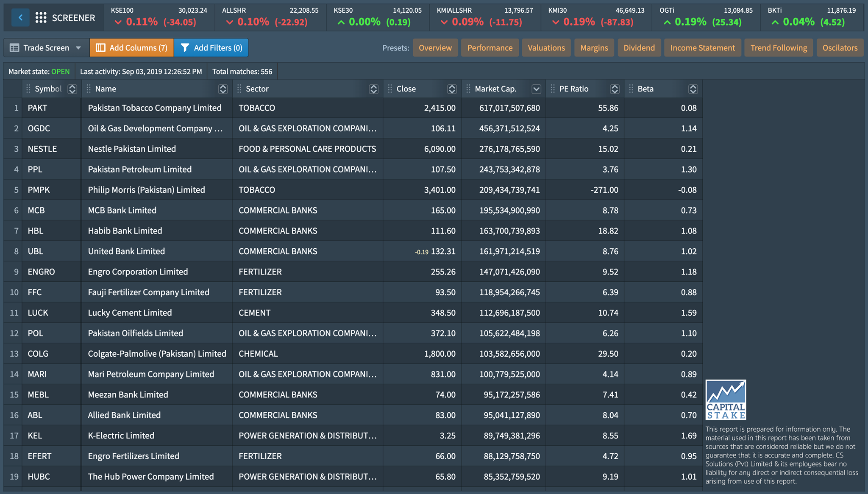Click market cap 105,622,484,198 for POL
The width and height of the screenshot is (868, 494).
pyautogui.click(x=509, y=333)
